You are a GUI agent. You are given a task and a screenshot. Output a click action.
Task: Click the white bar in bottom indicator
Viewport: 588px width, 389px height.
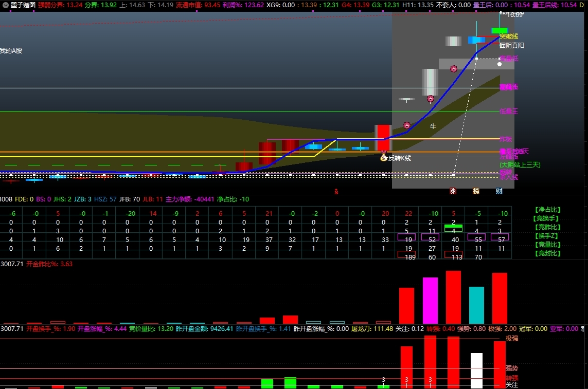[477, 371]
